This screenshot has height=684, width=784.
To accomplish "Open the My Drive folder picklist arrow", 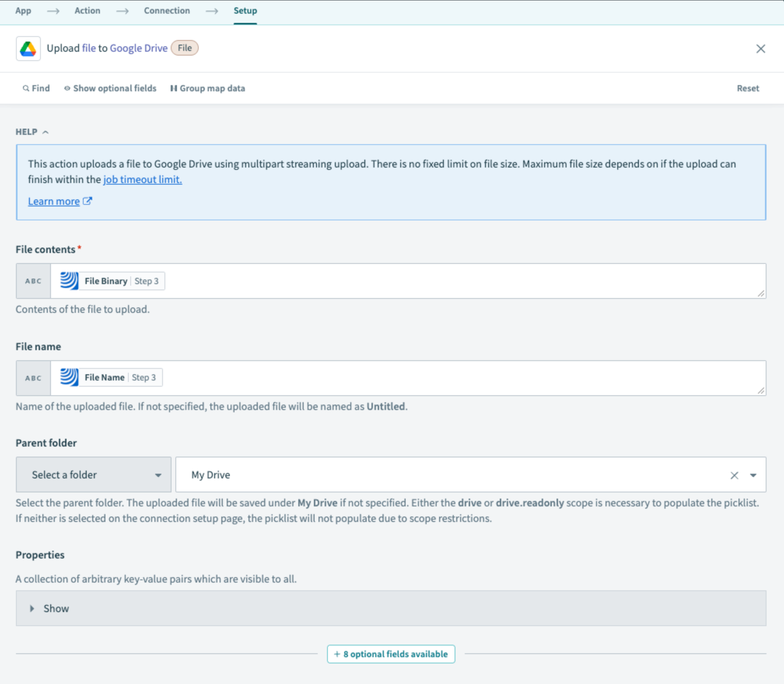I will 753,475.
